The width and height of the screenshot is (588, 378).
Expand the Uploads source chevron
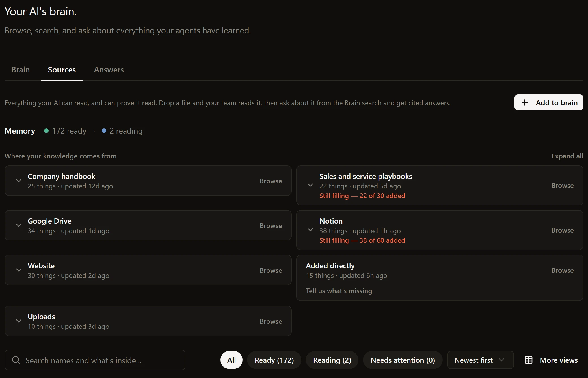coord(19,321)
